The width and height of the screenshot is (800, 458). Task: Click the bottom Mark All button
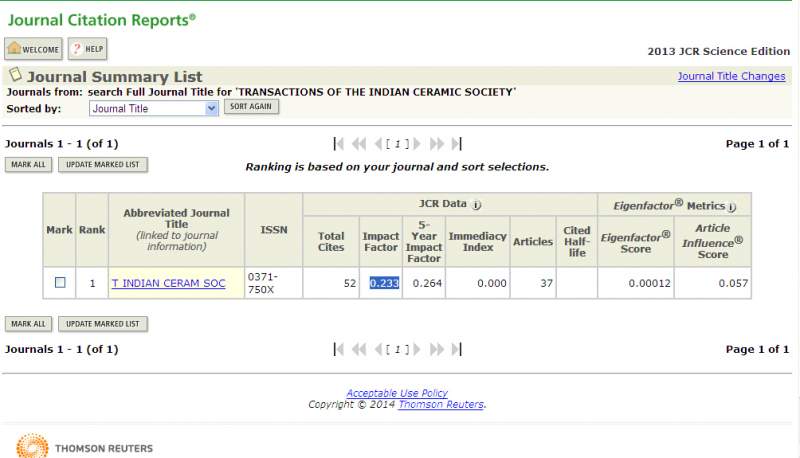pos(29,324)
